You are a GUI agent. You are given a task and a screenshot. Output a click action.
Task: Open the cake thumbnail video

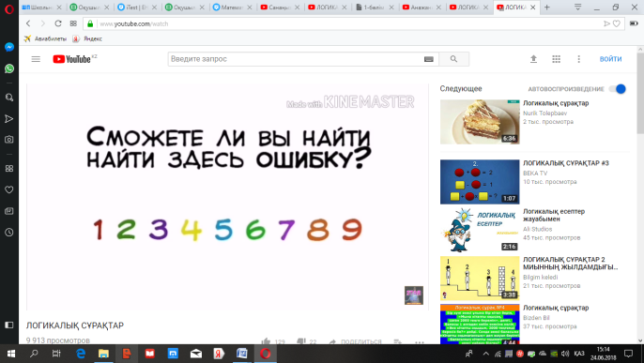coord(480,122)
